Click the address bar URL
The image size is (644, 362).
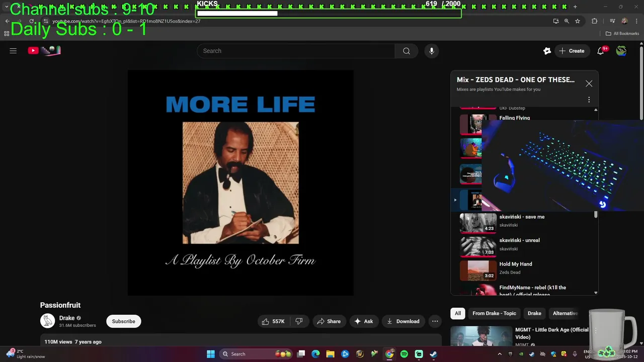coord(126,22)
